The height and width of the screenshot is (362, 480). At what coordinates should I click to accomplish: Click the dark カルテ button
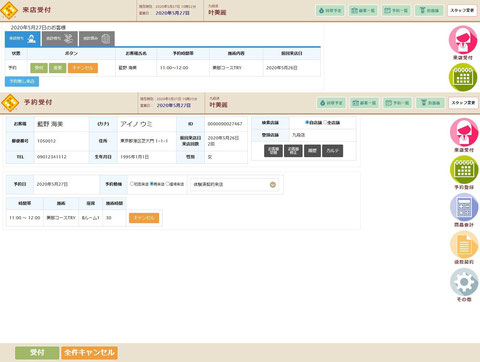click(333, 151)
